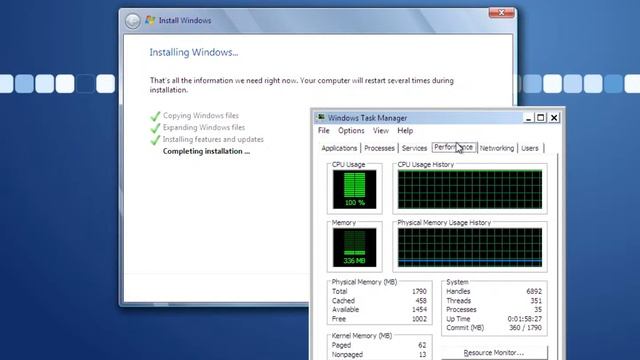Click Cached value 458
The height and width of the screenshot is (360, 640).
(421, 300)
